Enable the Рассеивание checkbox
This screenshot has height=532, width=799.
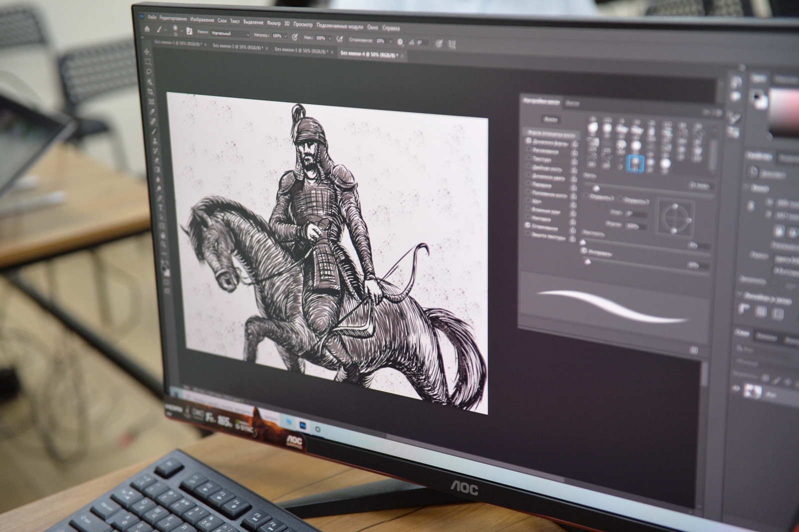528,149
